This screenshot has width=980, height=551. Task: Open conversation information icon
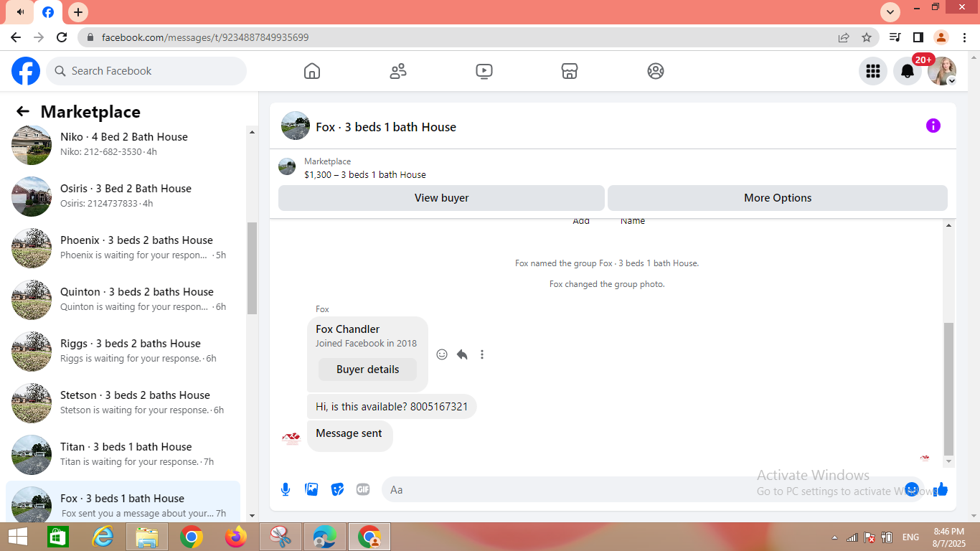(933, 126)
